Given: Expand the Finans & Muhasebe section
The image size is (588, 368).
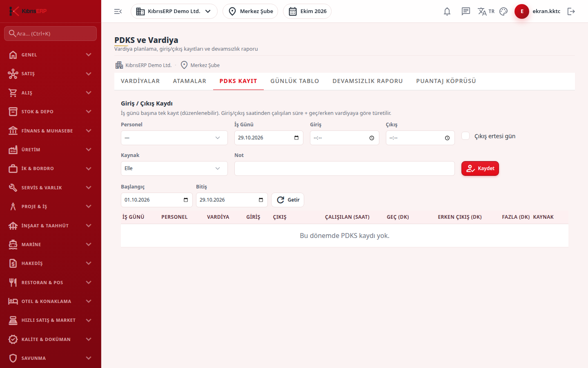Looking at the screenshot, I should point(51,131).
